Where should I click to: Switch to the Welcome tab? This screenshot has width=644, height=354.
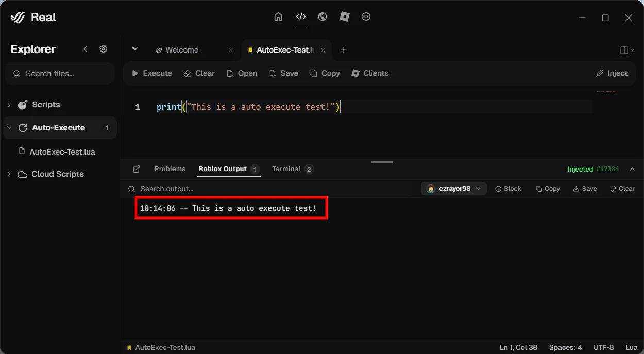[182, 50]
